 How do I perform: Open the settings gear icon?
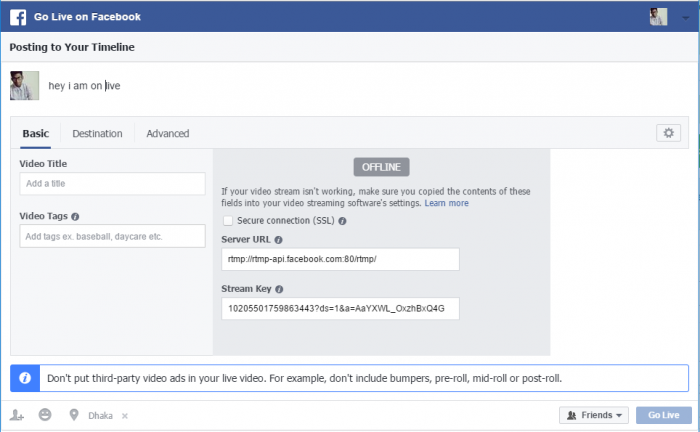coord(669,133)
